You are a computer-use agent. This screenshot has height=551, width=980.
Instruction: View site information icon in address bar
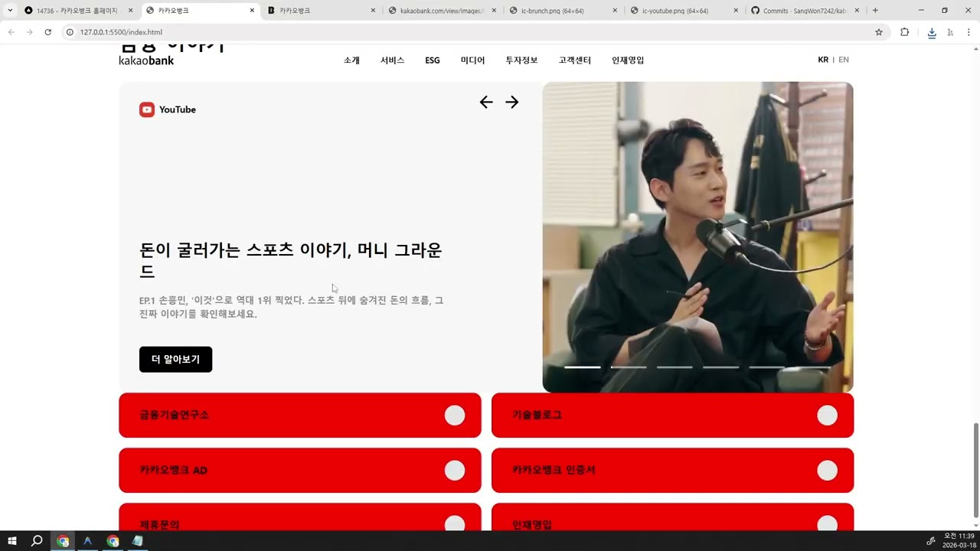point(70,32)
